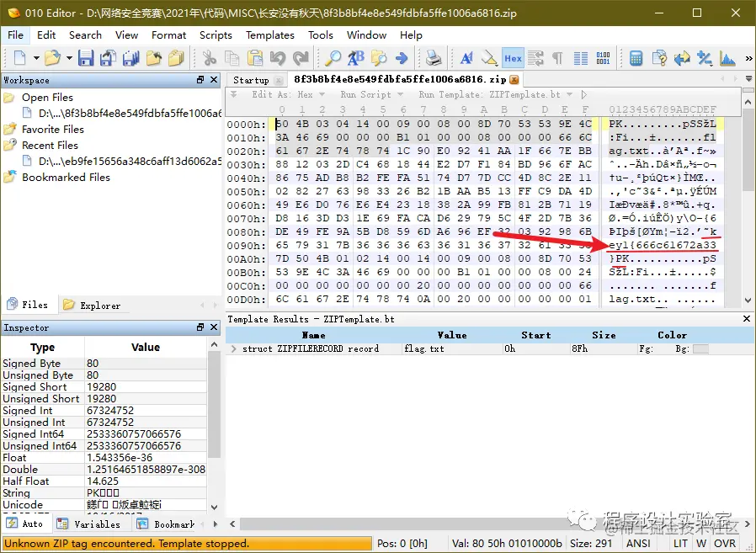This screenshot has width=756, height=553.
Task: Toggle OVR insert mode in status bar
Action: click(725, 544)
